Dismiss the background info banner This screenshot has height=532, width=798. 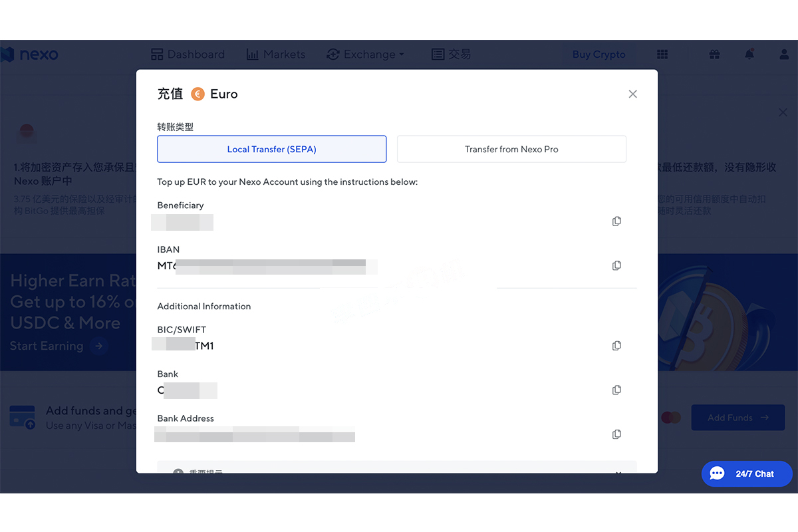[x=783, y=112]
